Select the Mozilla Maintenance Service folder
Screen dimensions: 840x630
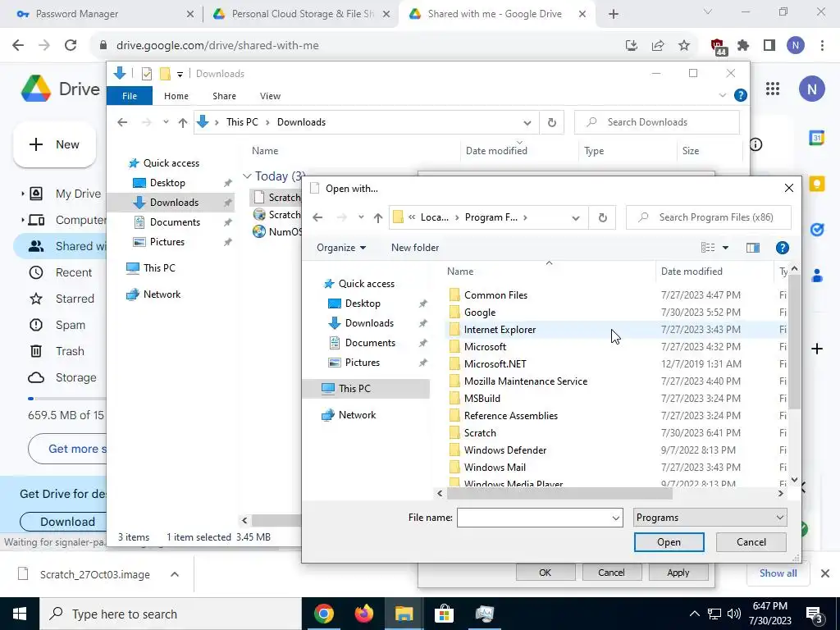(x=526, y=381)
